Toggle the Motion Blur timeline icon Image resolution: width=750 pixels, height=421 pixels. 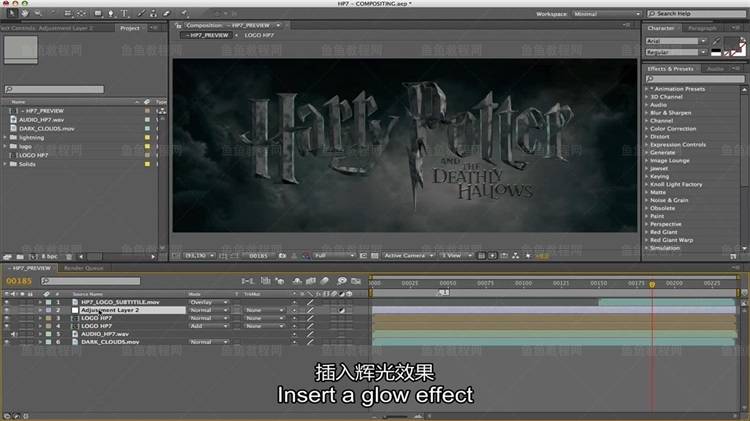pos(325,281)
